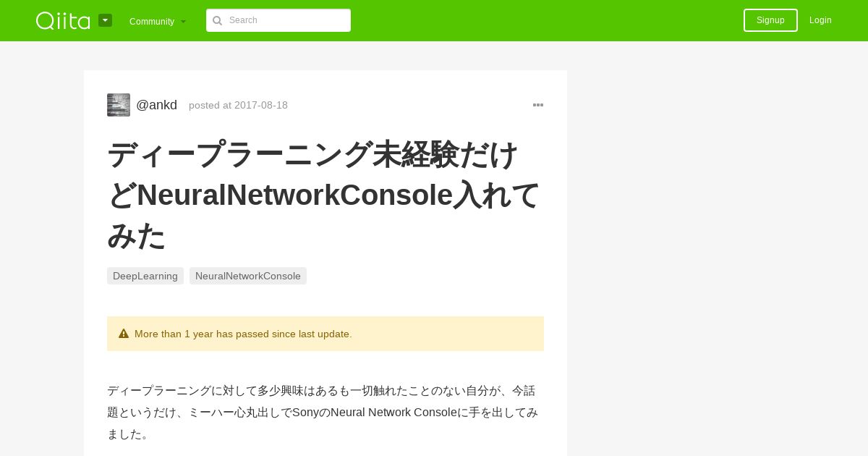Open the Login link
Image resolution: width=868 pixels, height=456 pixels.
point(820,20)
